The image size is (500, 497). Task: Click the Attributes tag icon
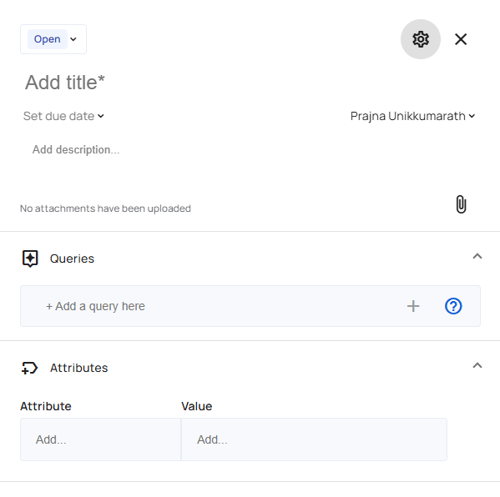coord(30,368)
